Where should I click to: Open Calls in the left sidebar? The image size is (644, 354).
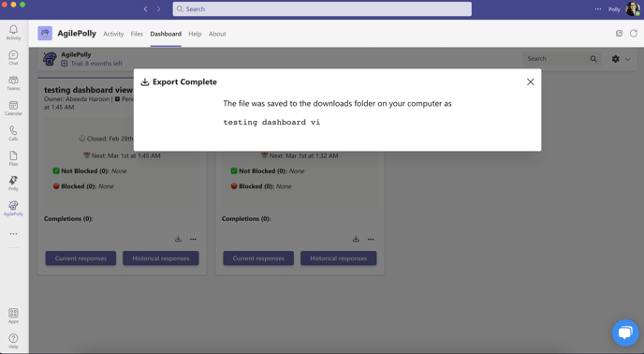point(13,133)
